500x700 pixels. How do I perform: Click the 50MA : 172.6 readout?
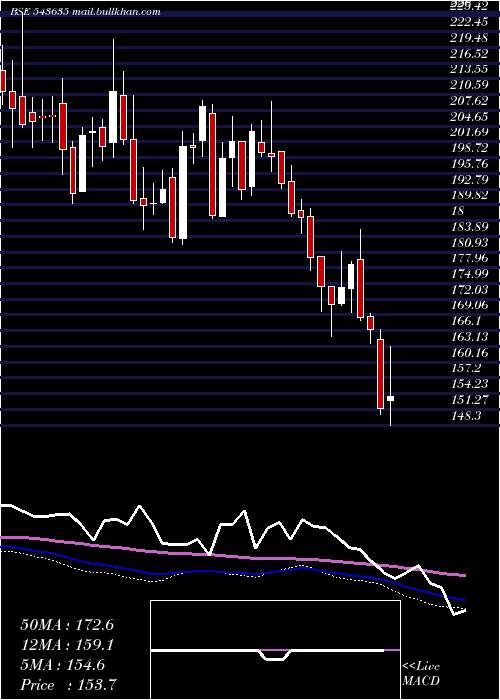pos(67,625)
